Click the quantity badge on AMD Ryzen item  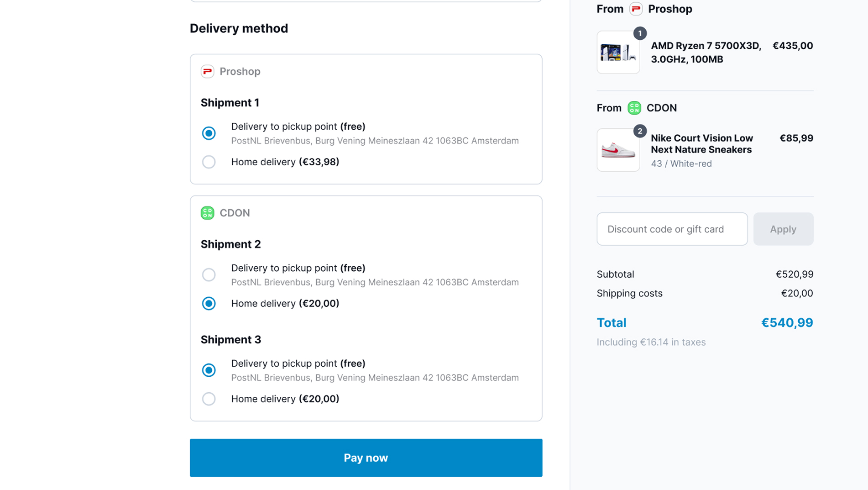click(x=640, y=33)
